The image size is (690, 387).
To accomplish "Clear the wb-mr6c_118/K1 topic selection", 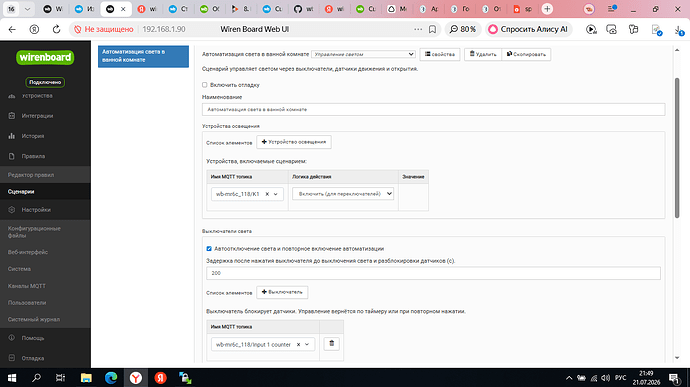I will pos(267,194).
